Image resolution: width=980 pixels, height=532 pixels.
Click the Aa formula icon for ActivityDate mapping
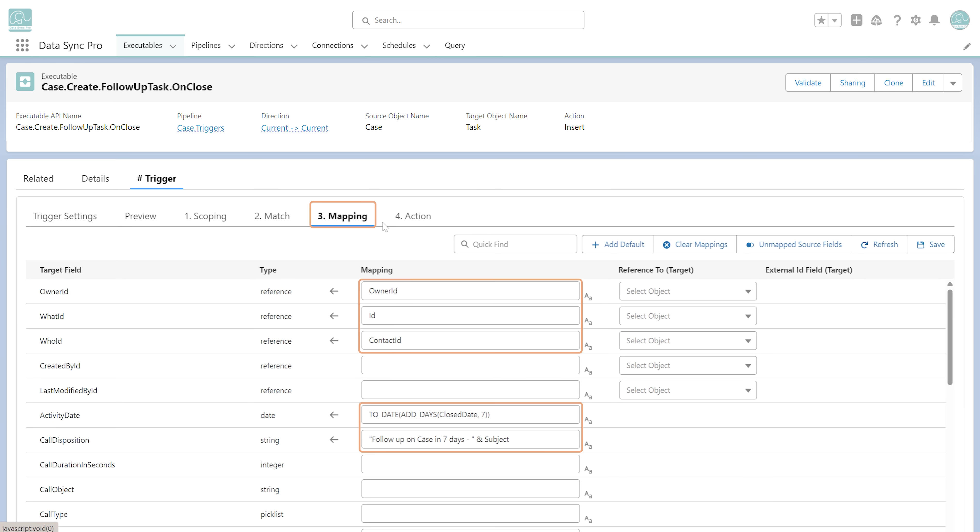pyautogui.click(x=588, y=420)
